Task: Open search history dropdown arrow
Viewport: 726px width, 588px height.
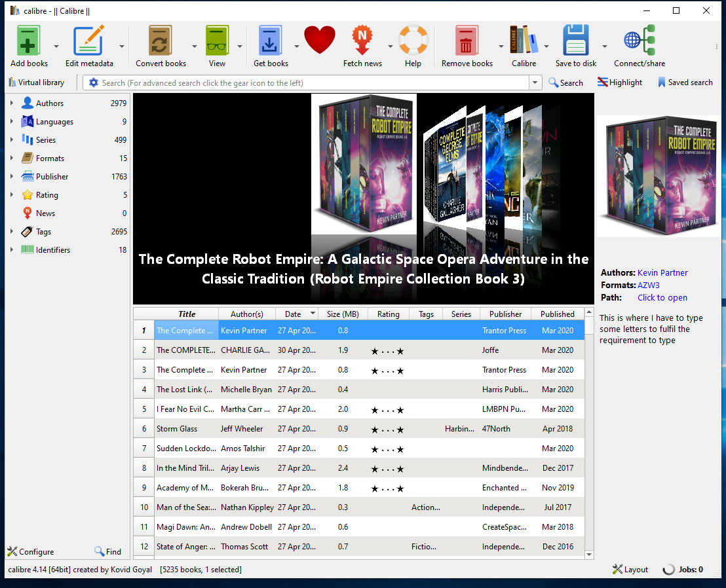Action: (x=535, y=83)
